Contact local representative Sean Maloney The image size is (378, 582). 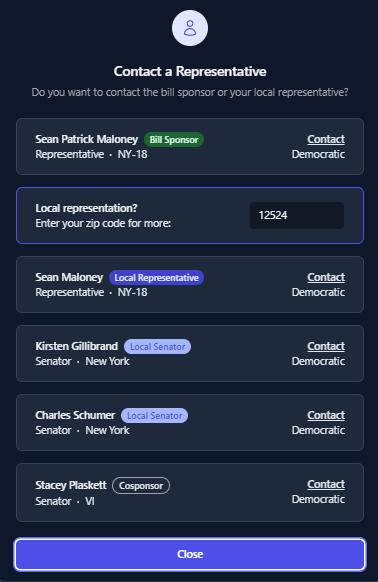326,277
